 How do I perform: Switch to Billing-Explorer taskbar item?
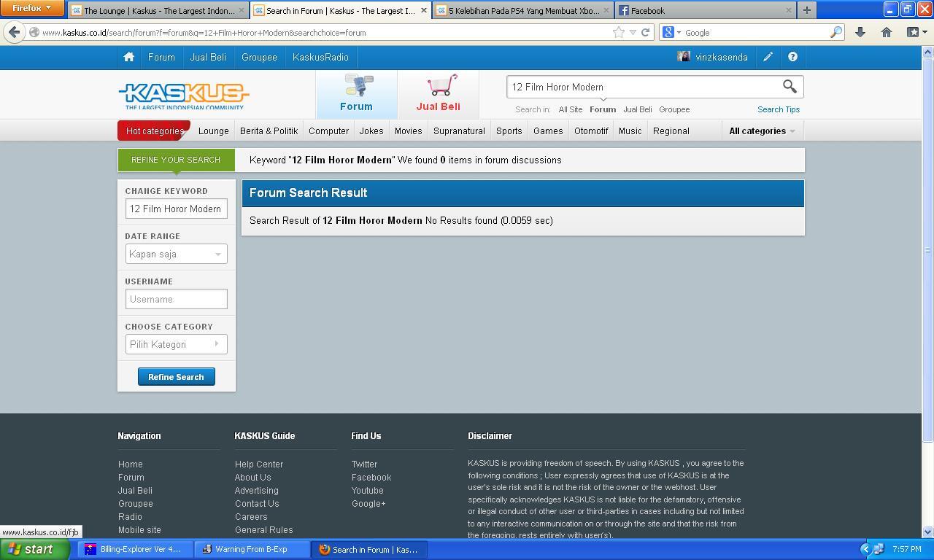point(136,549)
